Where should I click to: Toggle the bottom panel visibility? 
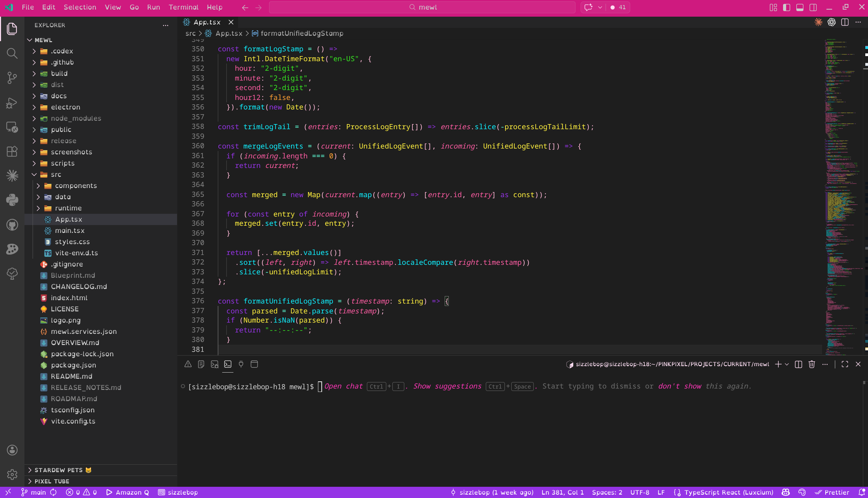pos(800,7)
